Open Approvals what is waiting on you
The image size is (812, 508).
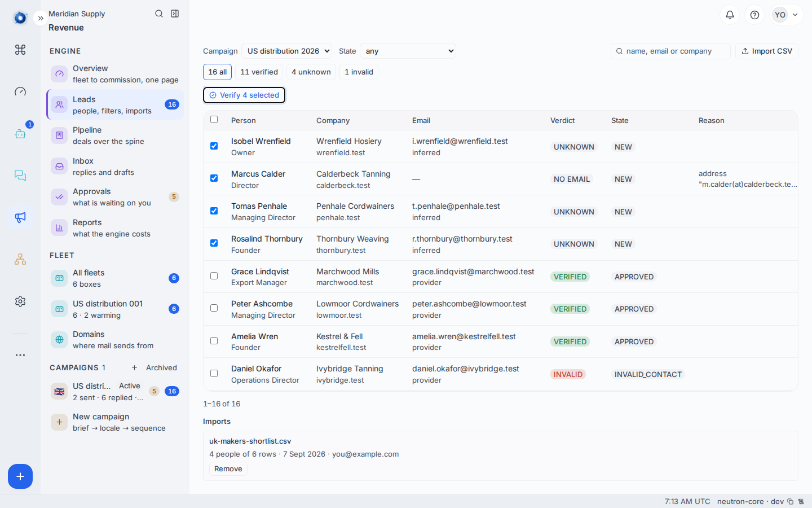pos(115,197)
